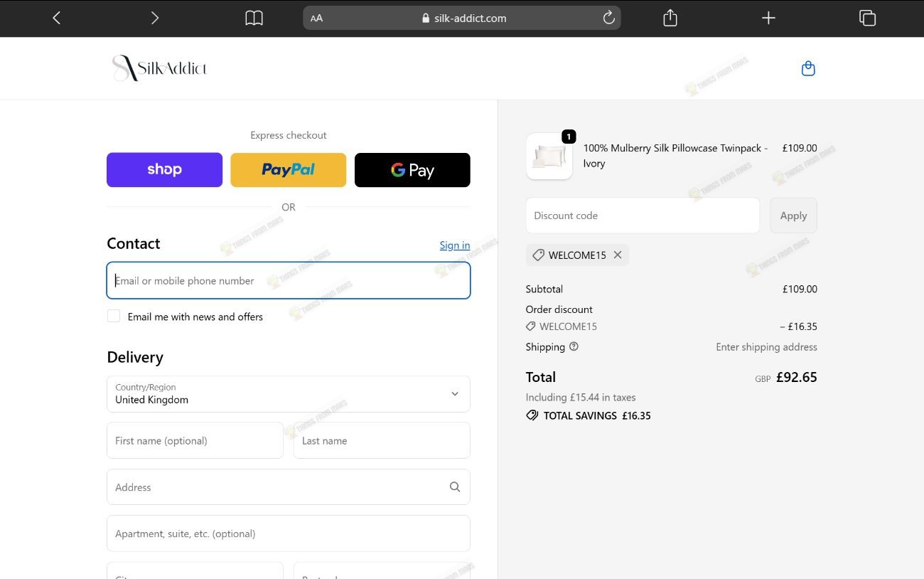This screenshot has width=924, height=579.
Task: Click the SilkAddict logo
Action: (159, 68)
